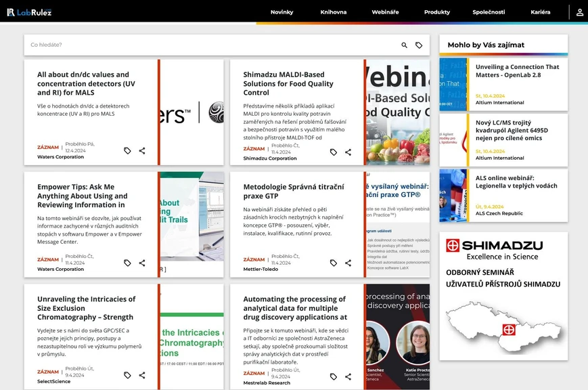Image resolution: width=588 pixels, height=390 pixels.
Task: Tag the Automating the processing webinar
Action: click(334, 376)
